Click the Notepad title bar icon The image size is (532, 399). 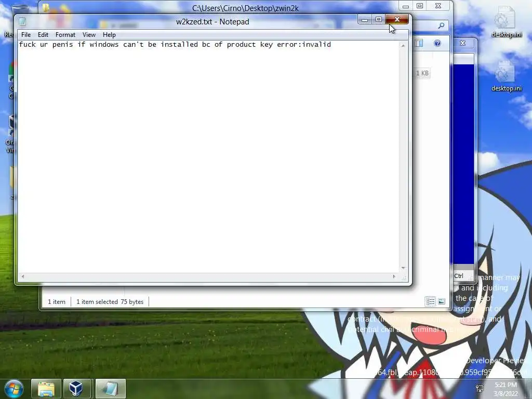[23, 21]
